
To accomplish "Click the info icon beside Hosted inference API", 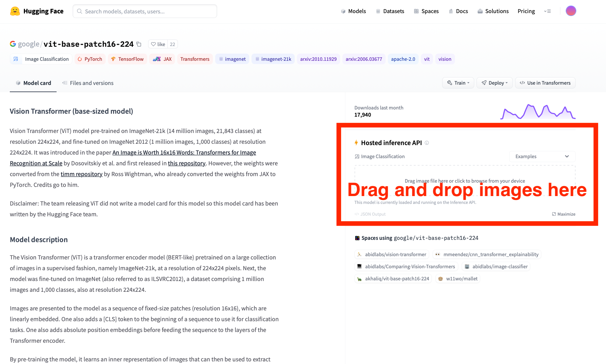I will pos(427,143).
